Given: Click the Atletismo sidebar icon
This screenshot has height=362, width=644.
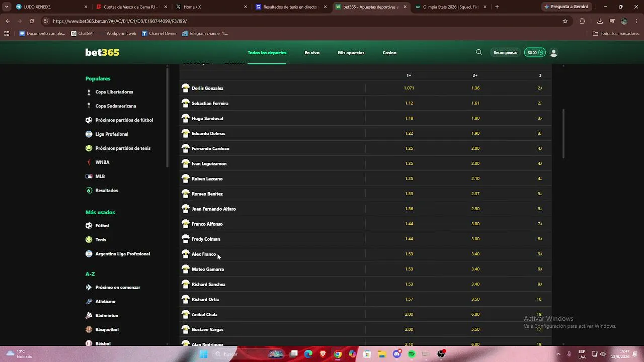Looking at the screenshot, I should (89, 302).
